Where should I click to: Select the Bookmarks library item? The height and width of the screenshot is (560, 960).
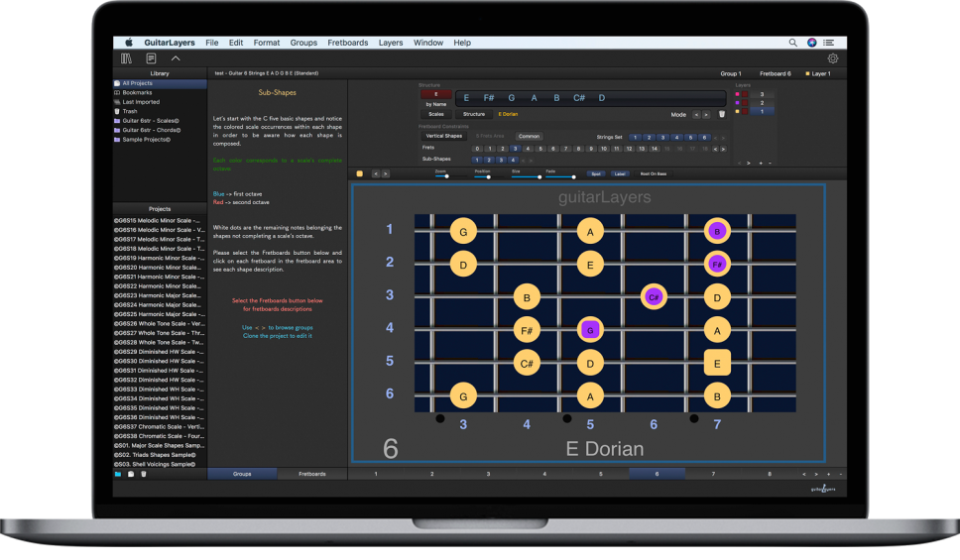click(137, 92)
